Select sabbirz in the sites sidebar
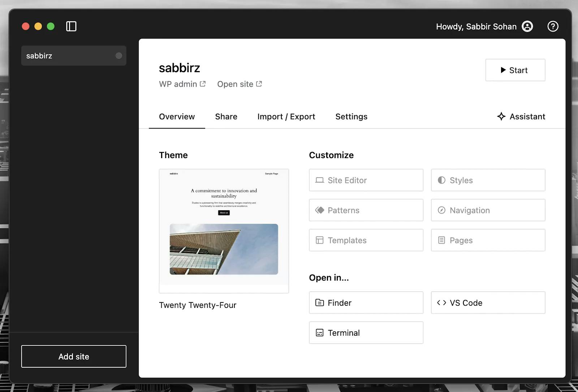578x392 pixels. 74,56
